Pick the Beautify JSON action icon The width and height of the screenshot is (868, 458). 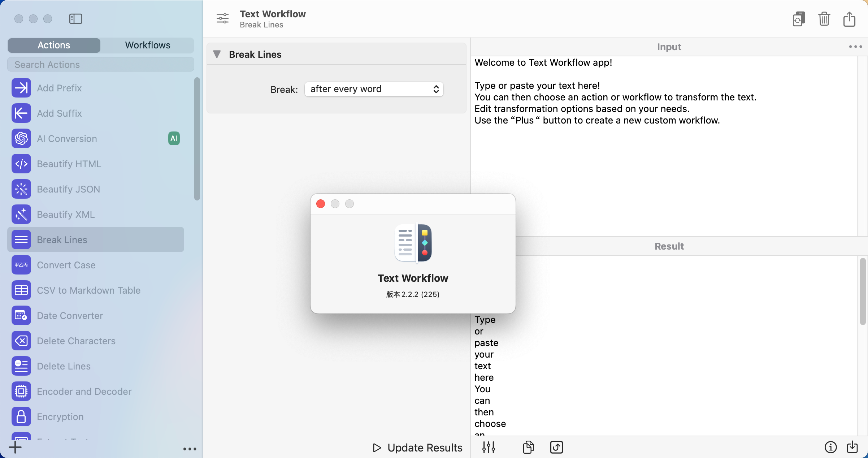coord(21,189)
